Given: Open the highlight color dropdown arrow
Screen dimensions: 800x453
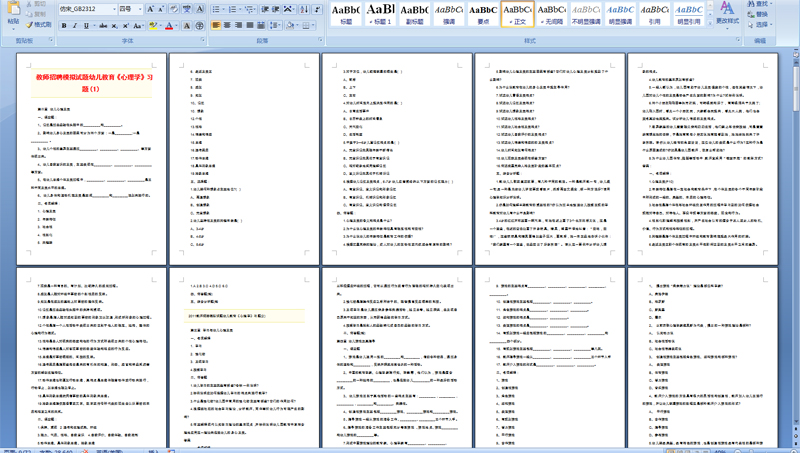Looking at the screenshot, I should 161,26.
